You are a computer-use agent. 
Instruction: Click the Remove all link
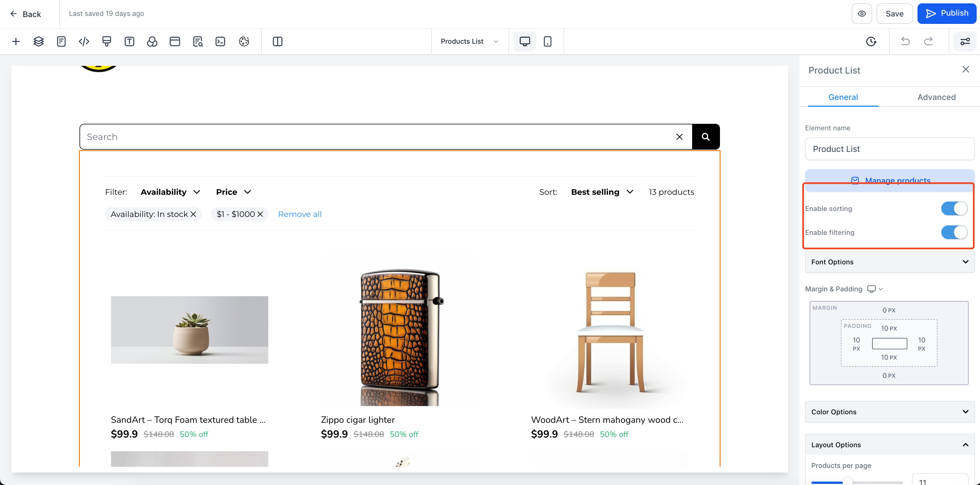pyautogui.click(x=300, y=214)
